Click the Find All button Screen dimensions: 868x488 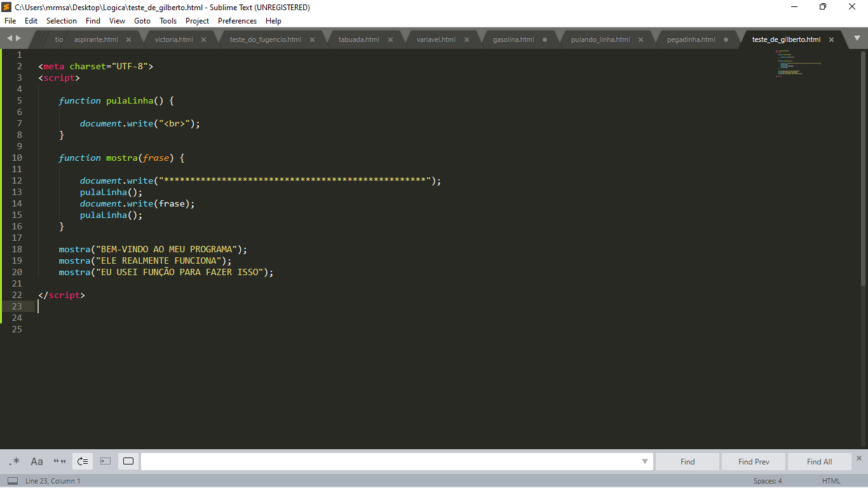tap(819, 462)
